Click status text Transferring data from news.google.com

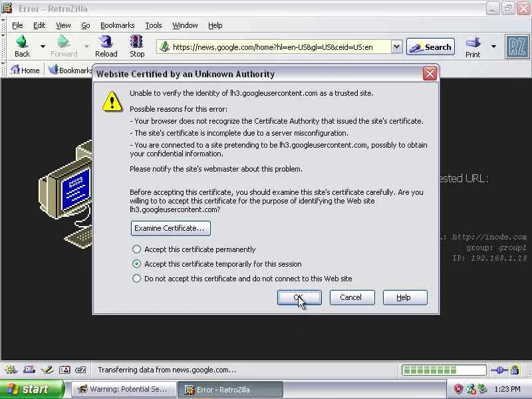167,370
